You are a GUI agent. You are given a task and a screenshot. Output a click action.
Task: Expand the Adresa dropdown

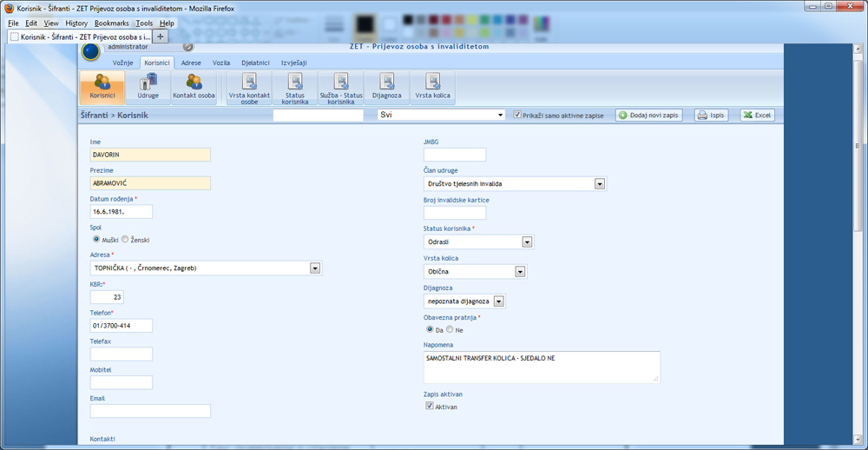click(x=315, y=268)
